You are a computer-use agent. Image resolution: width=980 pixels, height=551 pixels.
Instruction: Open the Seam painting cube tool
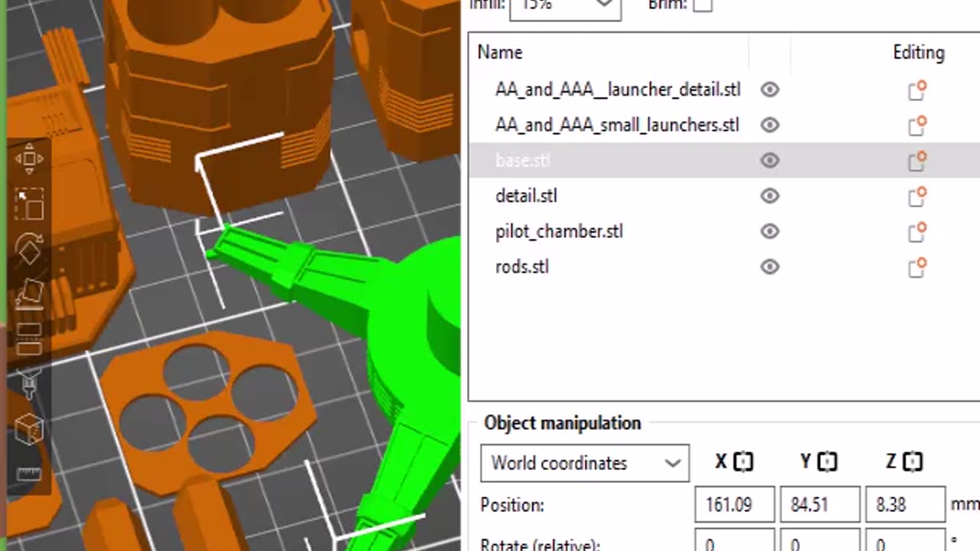[x=29, y=429]
